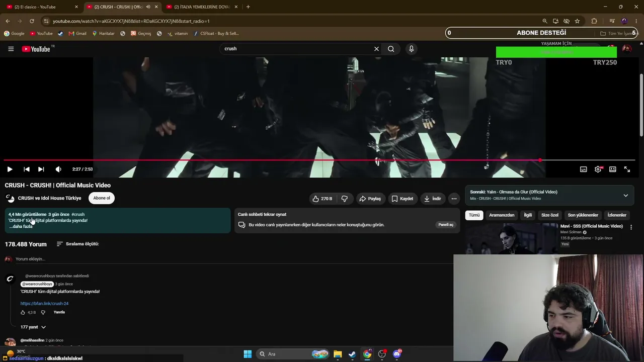The image size is (644, 362).
Task: Select the İzlenenler filter chip
Action: 617,215
